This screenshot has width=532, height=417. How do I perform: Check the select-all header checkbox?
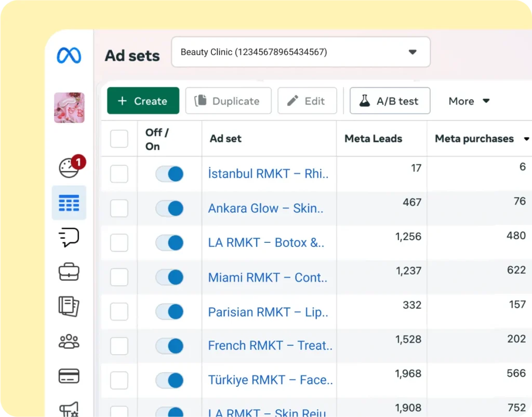pos(119,138)
